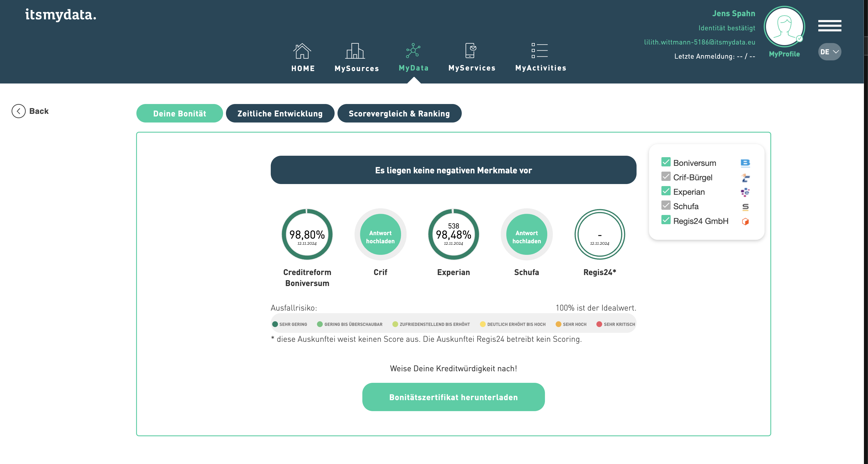Open the Scorevergleich & Ranking tab
This screenshot has width=868, height=464.
pyautogui.click(x=399, y=114)
